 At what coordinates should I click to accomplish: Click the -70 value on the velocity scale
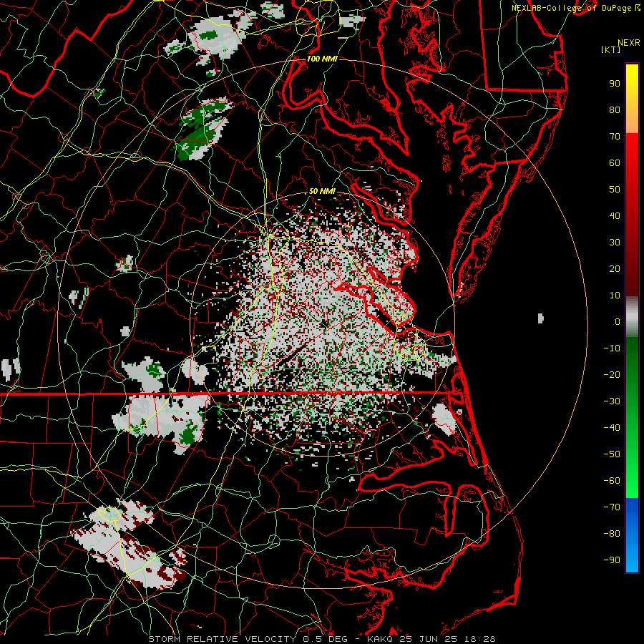point(612,507)
